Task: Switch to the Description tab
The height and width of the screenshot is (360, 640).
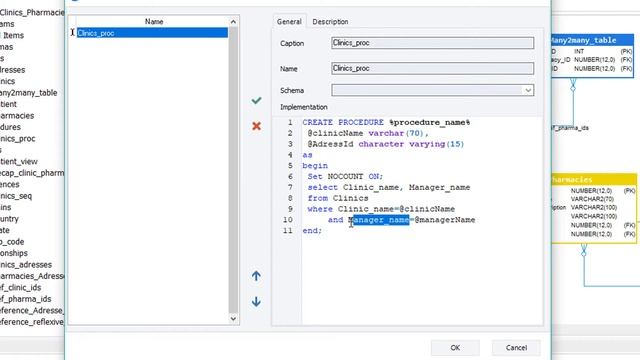Action: point(330,22)
